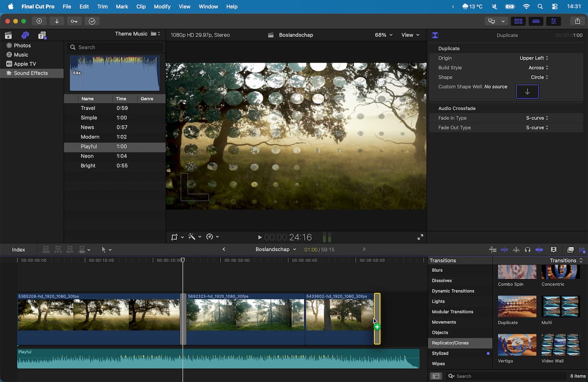Show the Effects browser icon
This screenshot has width=588, height=382.
[570, 250]
